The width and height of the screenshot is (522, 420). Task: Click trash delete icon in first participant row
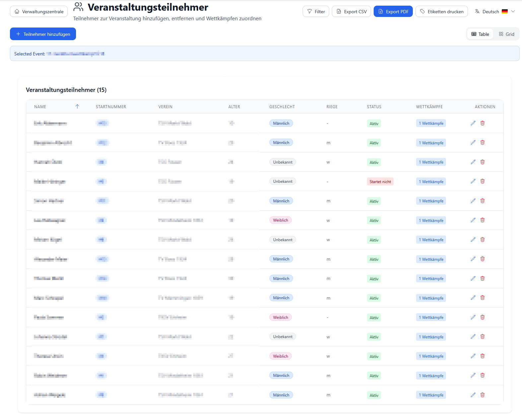[x=483, y=123]
